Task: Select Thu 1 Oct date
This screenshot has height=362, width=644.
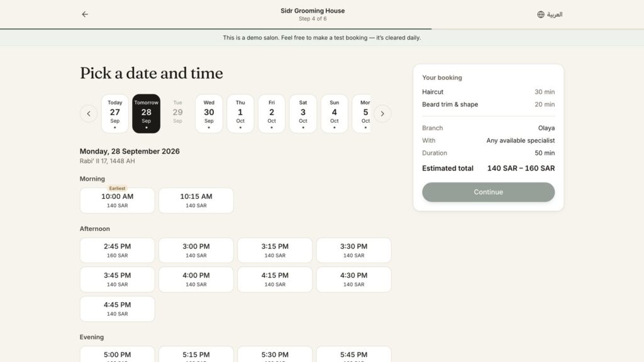Action: 240,113
